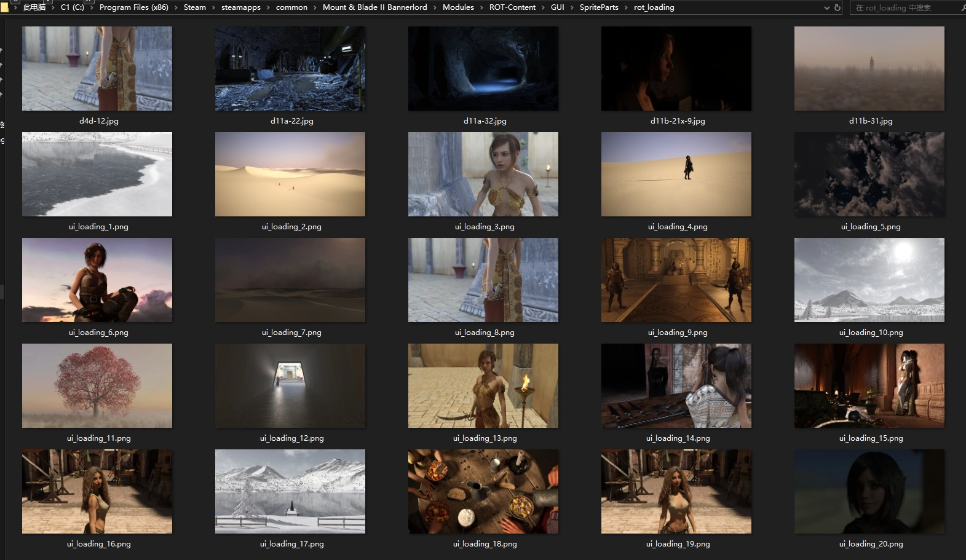Select the ui_loading_20.png thumbnail
Viewport: 966px width, 560px height.
[869, 491]
